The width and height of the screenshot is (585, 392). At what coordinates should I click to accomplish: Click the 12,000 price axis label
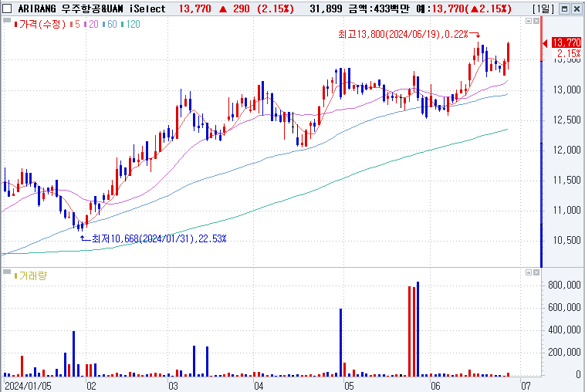pos(566,150)
